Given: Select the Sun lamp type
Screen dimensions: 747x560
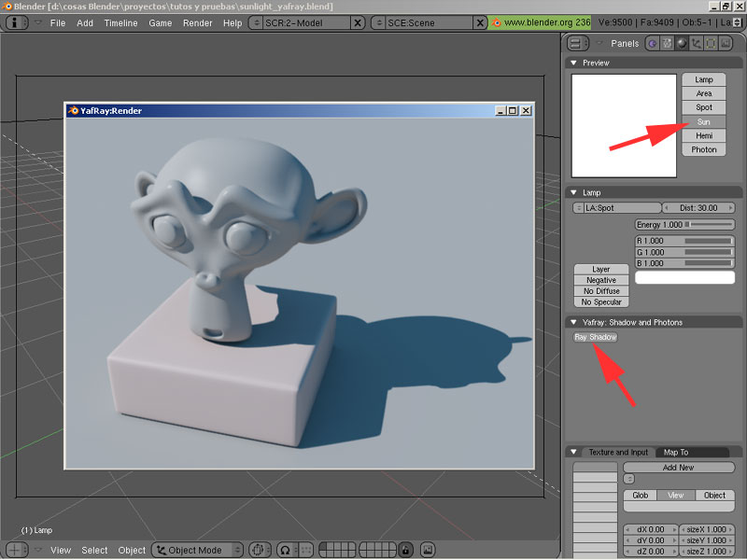Looking at the screenshot, I should pos(704,121).
